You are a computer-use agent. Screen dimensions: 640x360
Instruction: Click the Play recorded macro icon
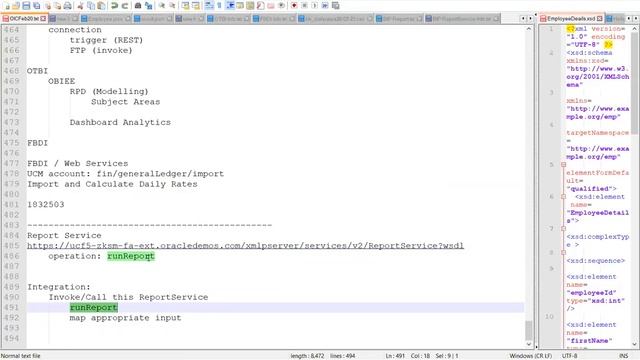click(x=314, y=6)
